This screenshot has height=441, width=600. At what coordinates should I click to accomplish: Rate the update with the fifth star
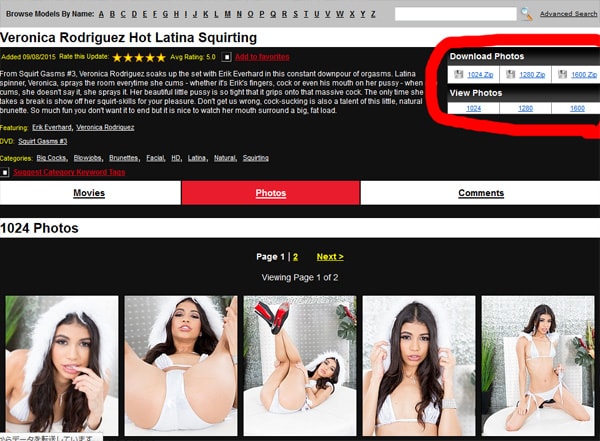(x=160, y=57)
